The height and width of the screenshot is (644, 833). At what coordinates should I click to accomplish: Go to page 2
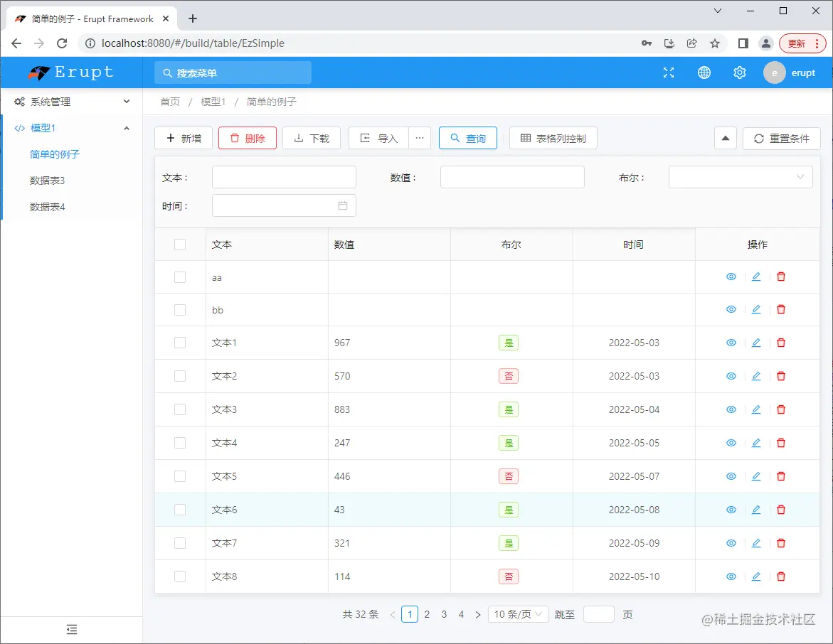[x=427, y=614]
